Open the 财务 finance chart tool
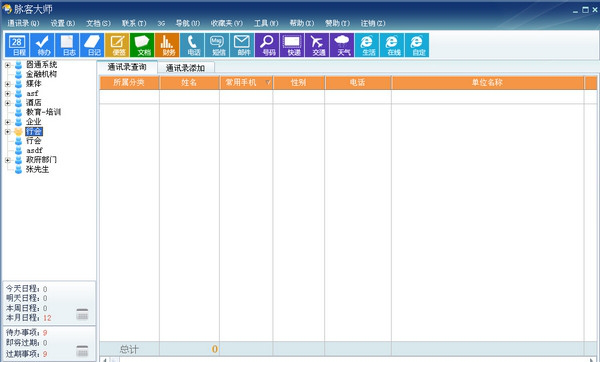The height and width of the screenshot is (376, 600). (167, 45)
